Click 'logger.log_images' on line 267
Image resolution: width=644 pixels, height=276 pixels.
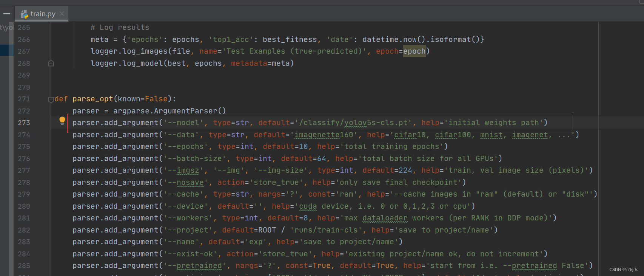(129, 51)
